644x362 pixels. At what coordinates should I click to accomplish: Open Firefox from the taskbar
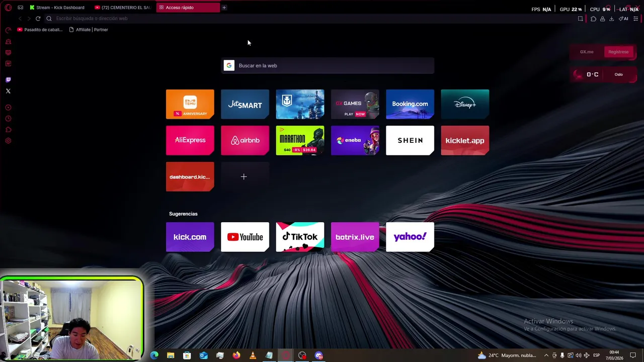(236, 355)
